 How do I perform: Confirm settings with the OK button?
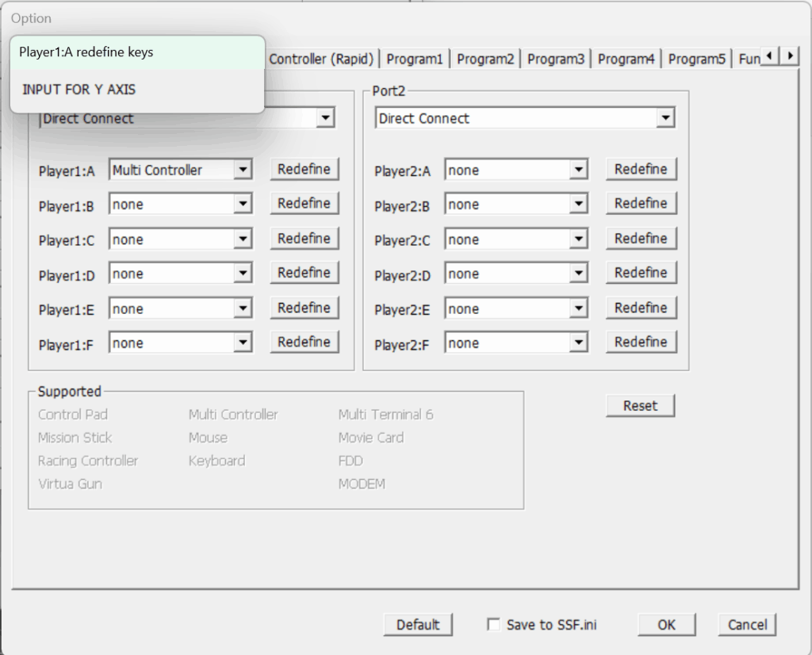(x=666, y=625)
